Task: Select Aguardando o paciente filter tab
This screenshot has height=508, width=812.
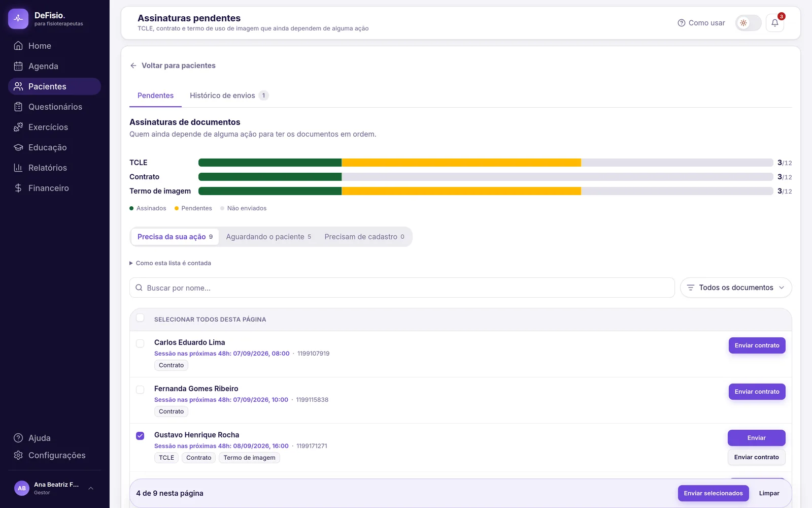Action: (268, 237)
